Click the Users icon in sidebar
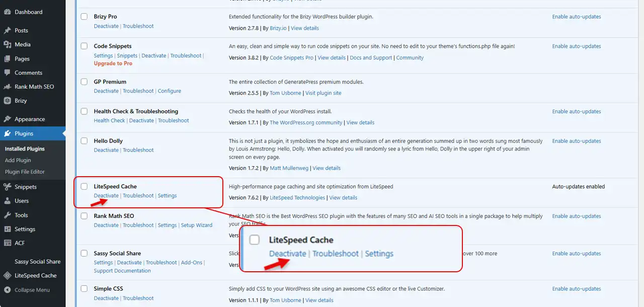The image size is (644, 307). 7,201
